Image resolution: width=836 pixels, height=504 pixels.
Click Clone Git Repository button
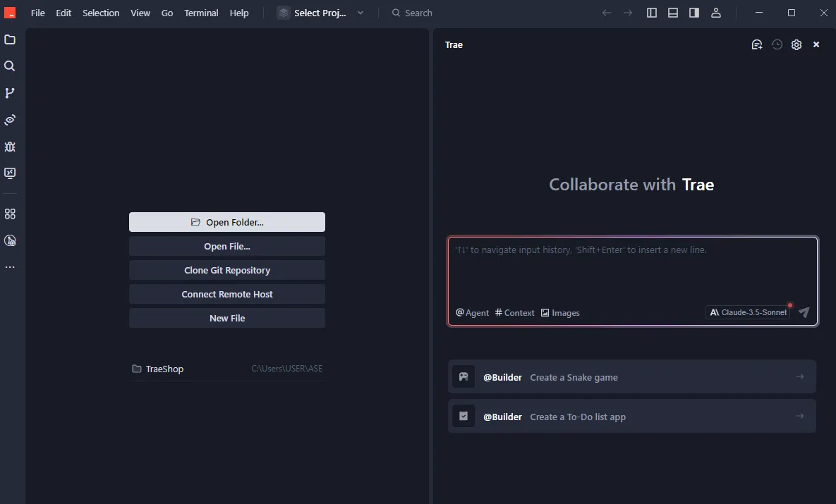click(x=227, y=270)
